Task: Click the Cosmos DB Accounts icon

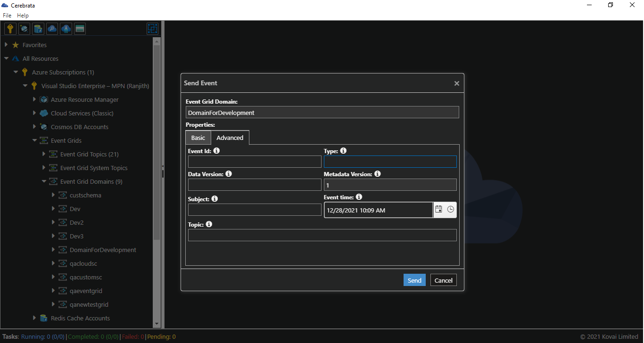Action: point(44,127)
